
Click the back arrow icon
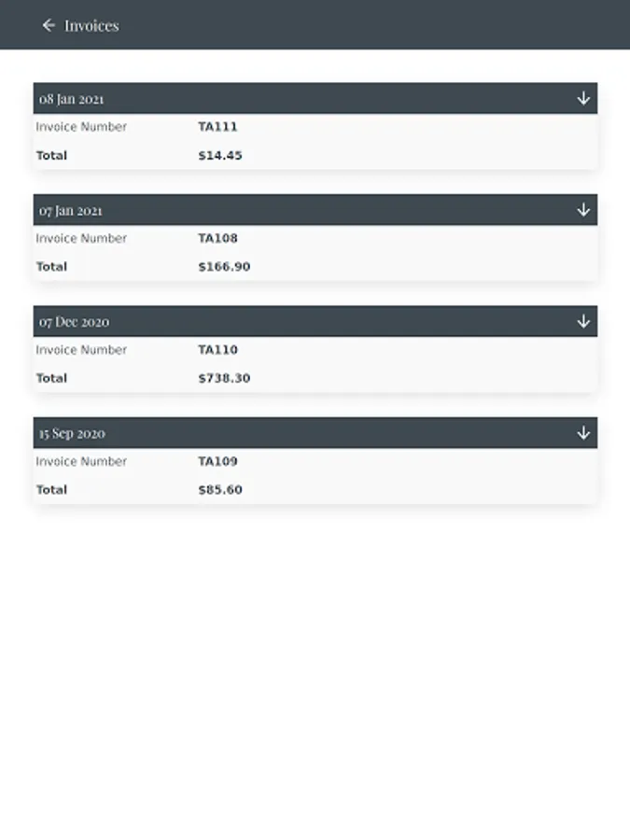pyautogui.click(x=49, y=25)
